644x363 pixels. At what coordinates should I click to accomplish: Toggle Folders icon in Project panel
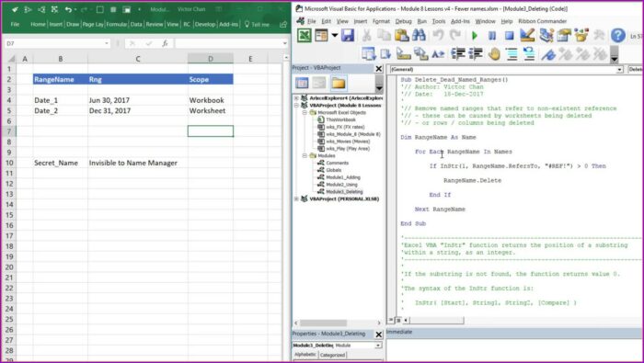pos(339,83)
